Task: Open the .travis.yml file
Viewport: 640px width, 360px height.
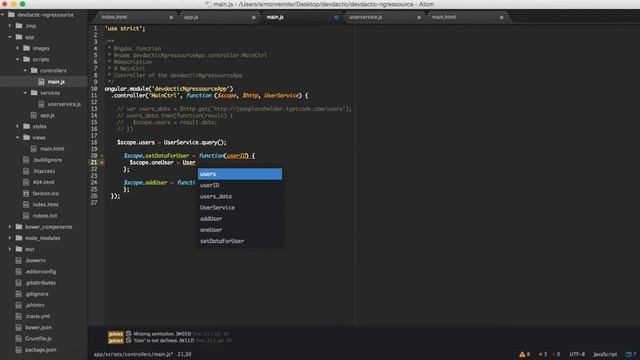Action: coord(37,316)
